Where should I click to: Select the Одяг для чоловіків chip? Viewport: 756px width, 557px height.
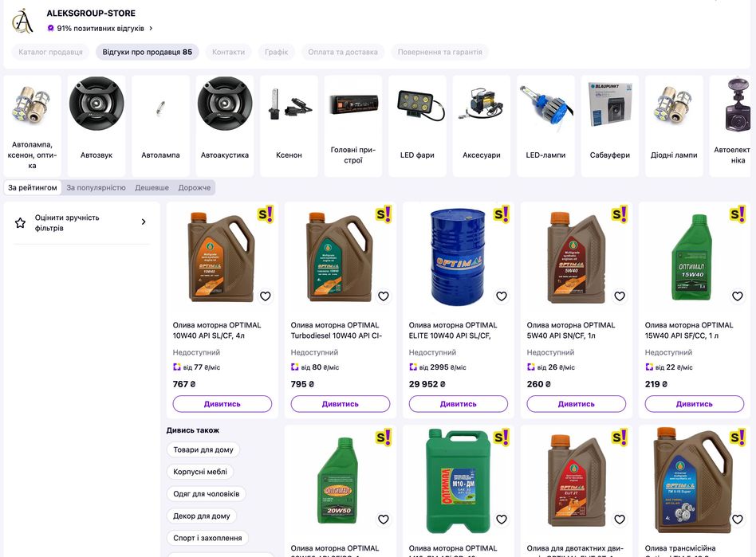pos(207,494)
